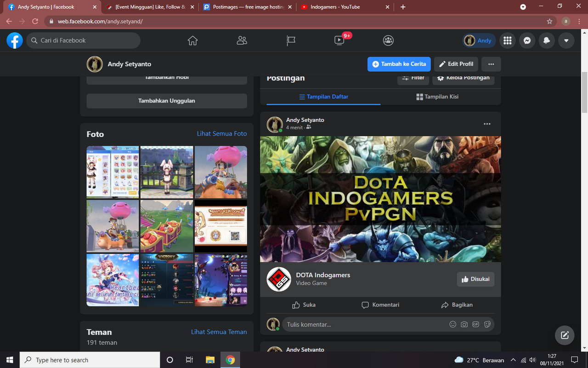
Task: Add a GIF to the comment
Action: (475, 324)
